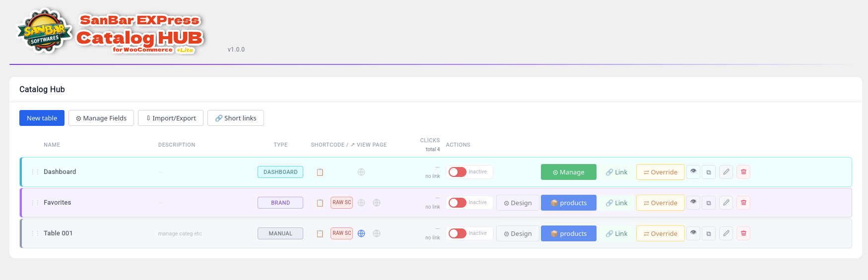Click the TYPE column header
The height and width of the screenshot is (280, 868).
(280, 145)
